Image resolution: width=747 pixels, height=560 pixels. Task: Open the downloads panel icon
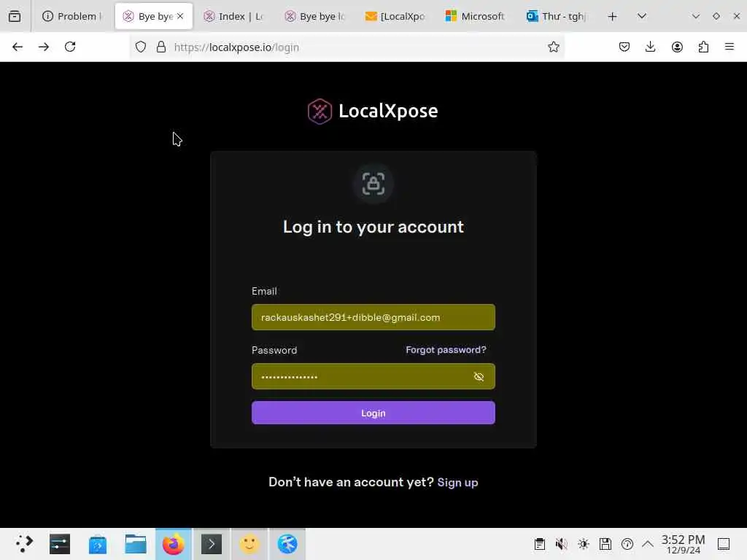(x=650, y=47)
